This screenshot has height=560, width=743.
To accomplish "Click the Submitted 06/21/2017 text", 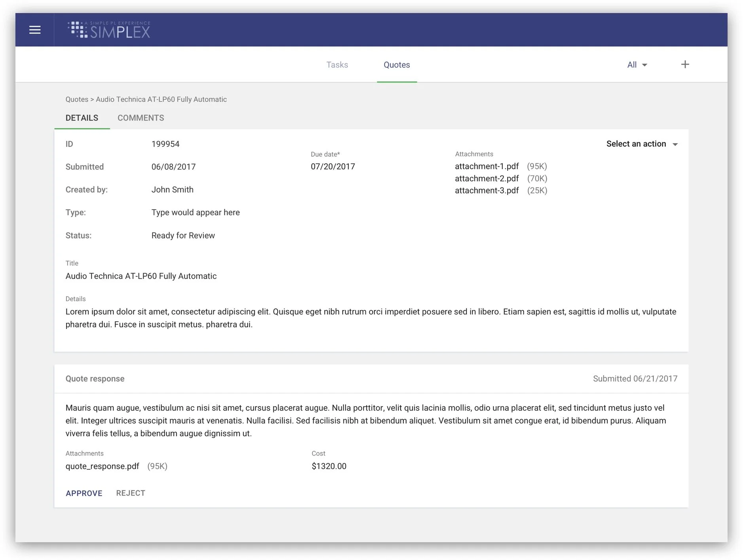I will point(635,379).
